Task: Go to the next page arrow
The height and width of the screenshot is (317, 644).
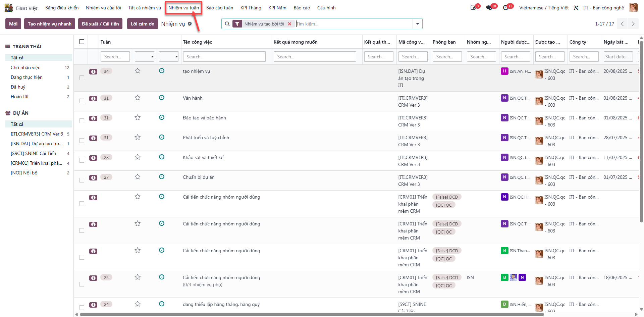Action: 633,24
